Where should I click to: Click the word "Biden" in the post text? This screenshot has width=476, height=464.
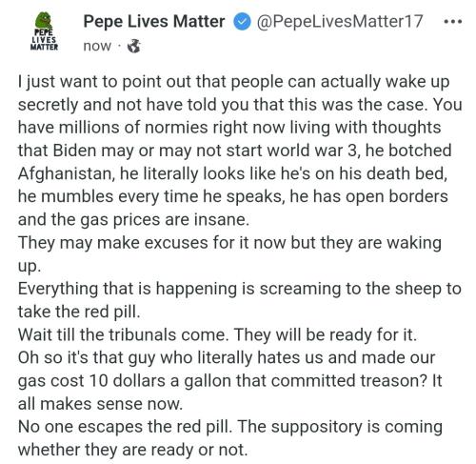[x=74, y=151]
